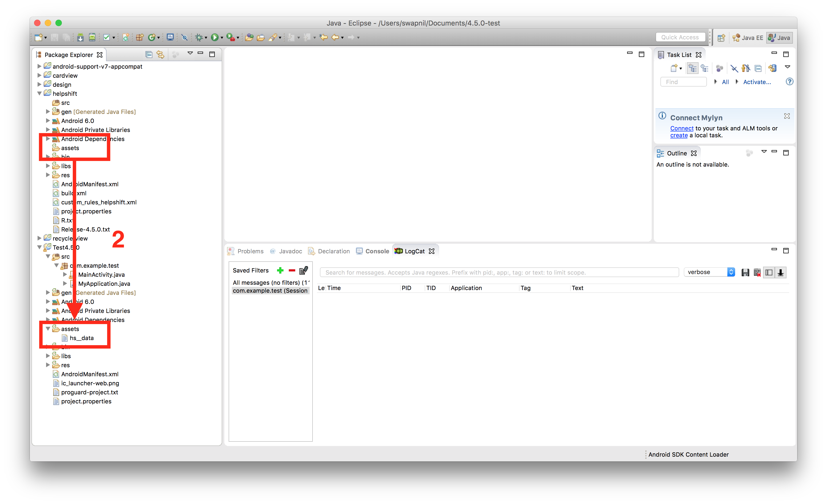The image size is (827, 504).
Task: Collapse the helpshift project tree
Action: click(x=39, y=93)
